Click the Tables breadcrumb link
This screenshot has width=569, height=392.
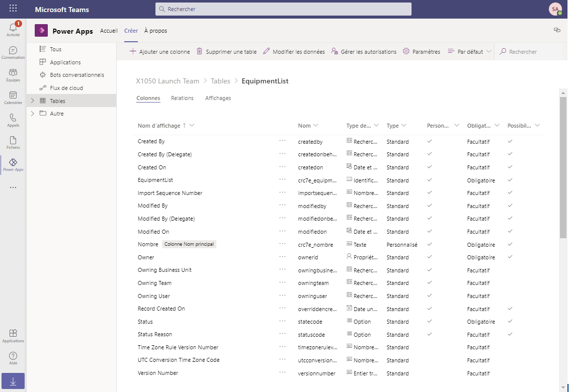[x=220, y=81]
